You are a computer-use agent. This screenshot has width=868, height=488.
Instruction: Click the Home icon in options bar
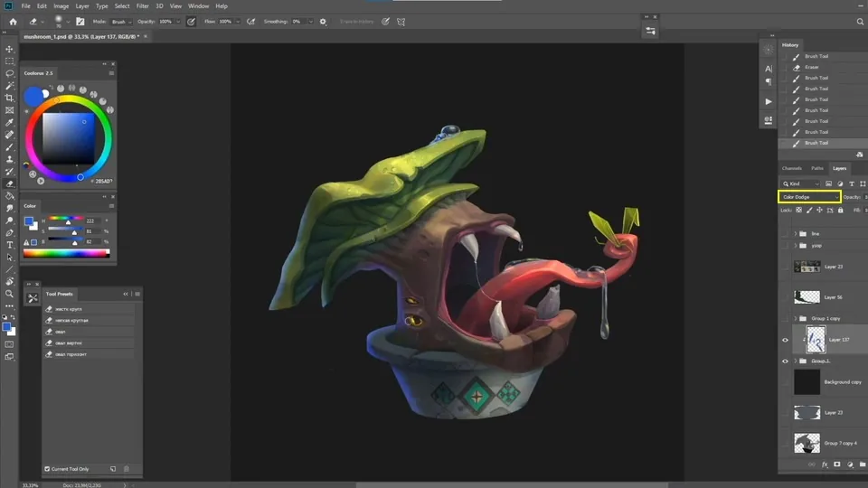[x=14, y=22]
